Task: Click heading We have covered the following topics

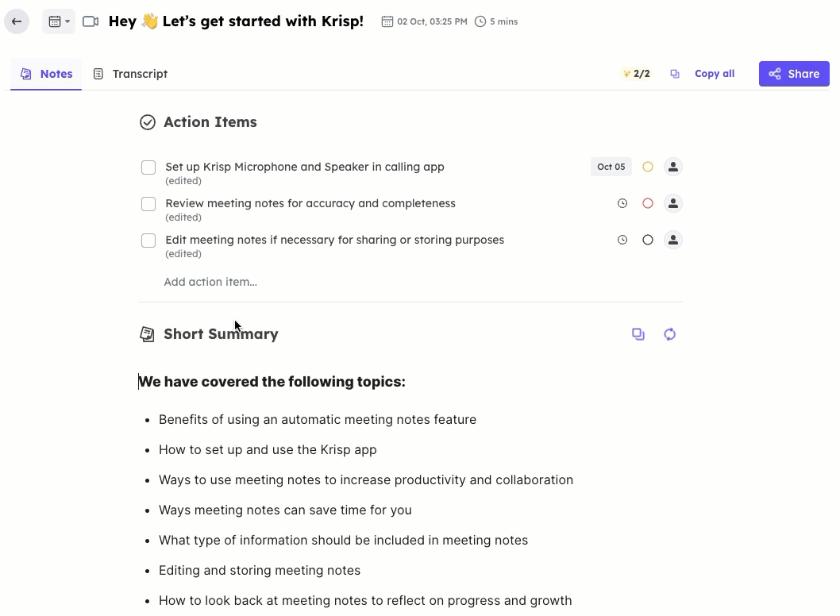Action: point(272,381)
